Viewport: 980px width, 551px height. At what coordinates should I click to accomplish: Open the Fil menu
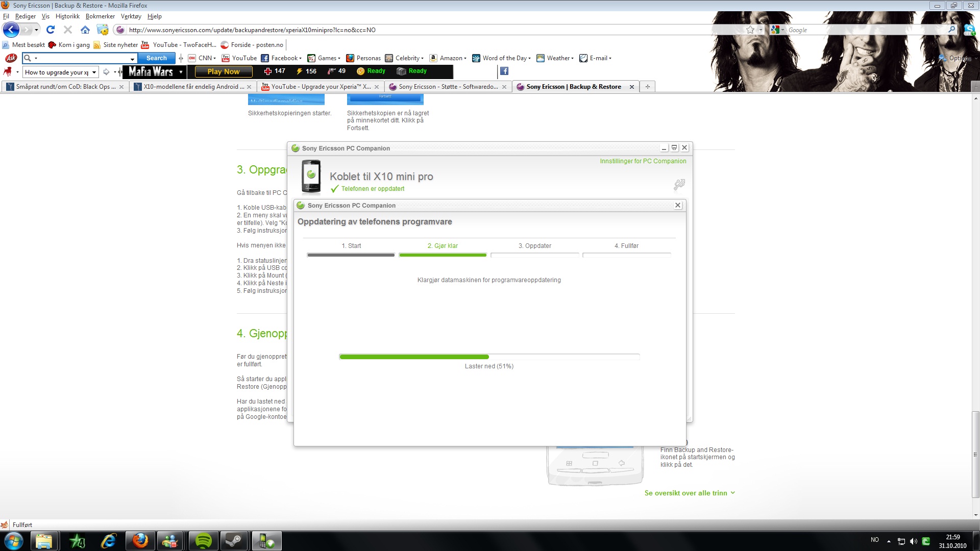(6, 16)
